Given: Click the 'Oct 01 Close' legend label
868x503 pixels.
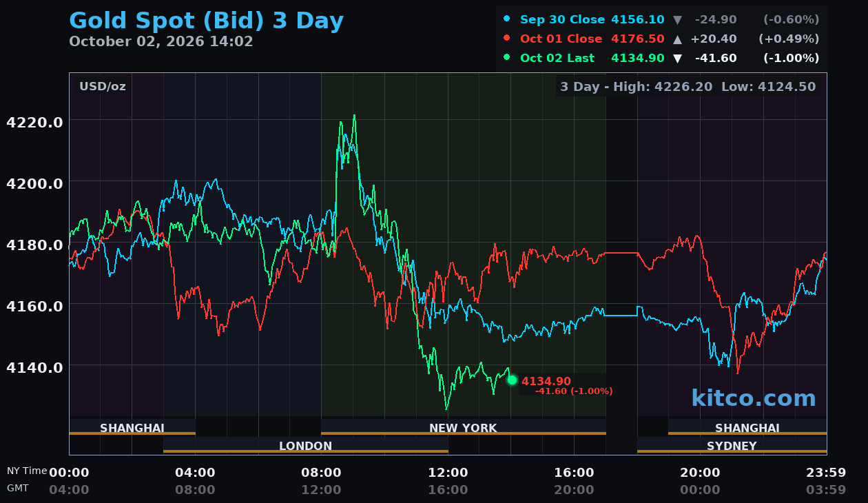Looking at the screenshot, I should [x=561, y=39].
